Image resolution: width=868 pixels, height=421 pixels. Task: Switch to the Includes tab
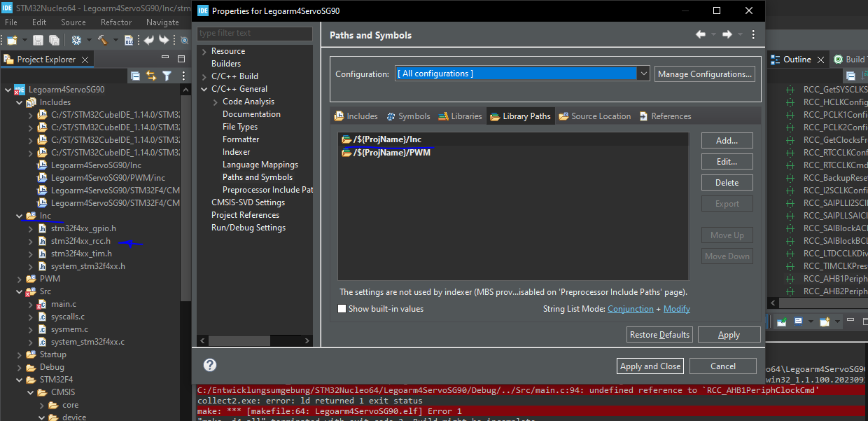[356, 116]
